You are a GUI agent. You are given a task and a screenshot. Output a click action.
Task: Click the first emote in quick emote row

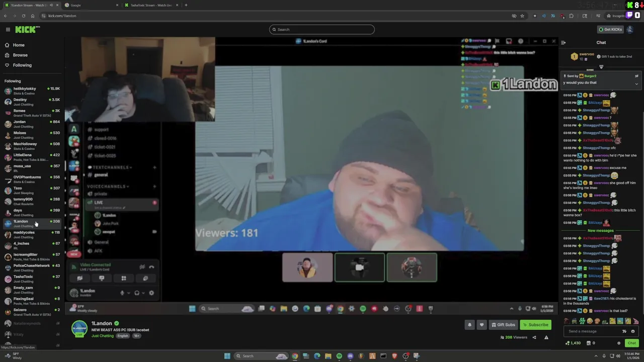point(567,321)
